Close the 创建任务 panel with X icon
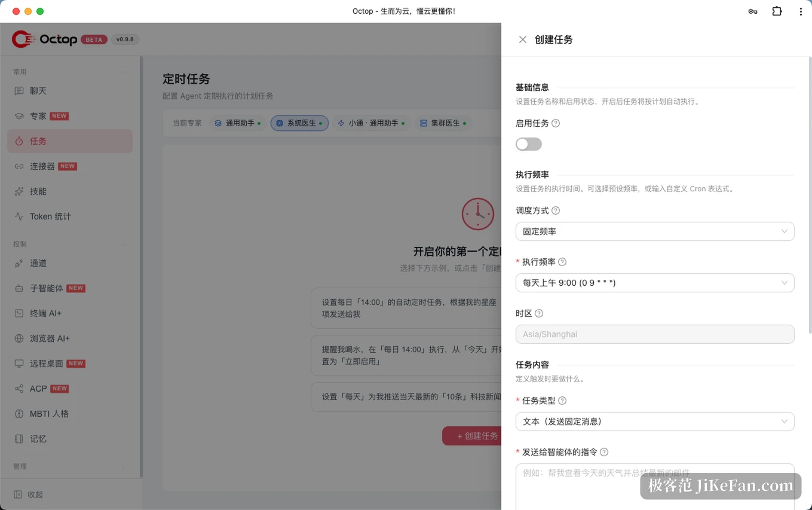 [523, 39]
